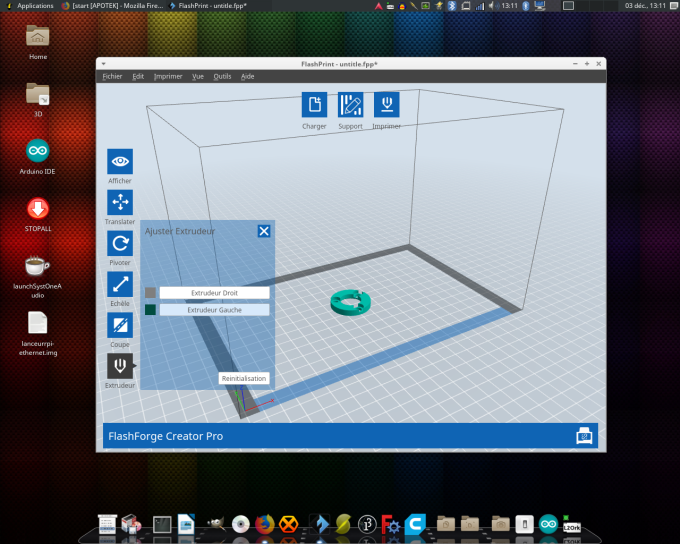Click the printer connection status icon

pyautogui.click(x=584, y=436)
